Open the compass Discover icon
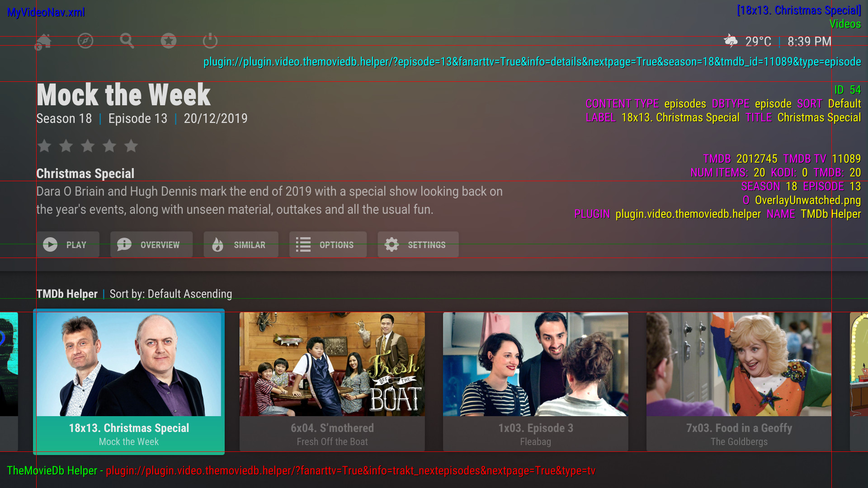The height and width of the screenshot is (488, 868). (85, 41)
